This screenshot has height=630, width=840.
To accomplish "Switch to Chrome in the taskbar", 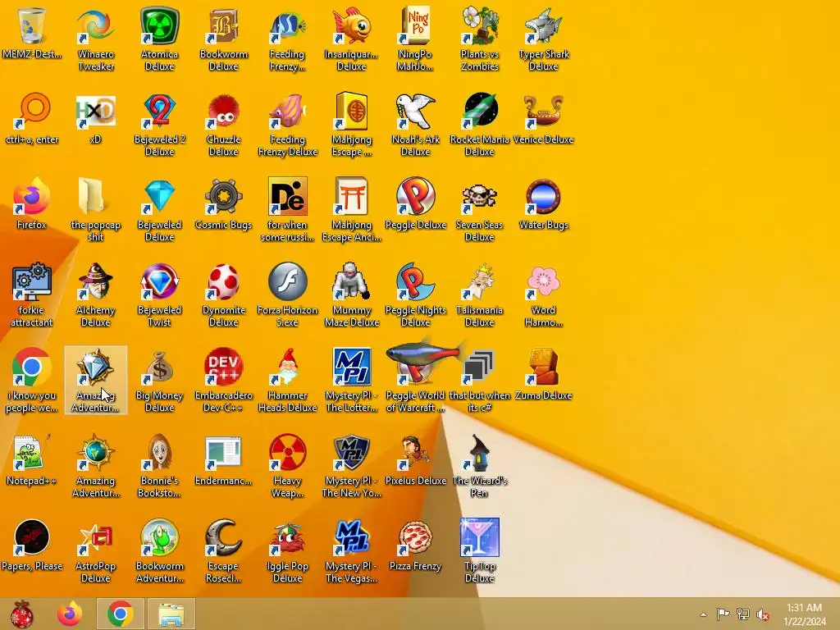I will coord(120,614).
